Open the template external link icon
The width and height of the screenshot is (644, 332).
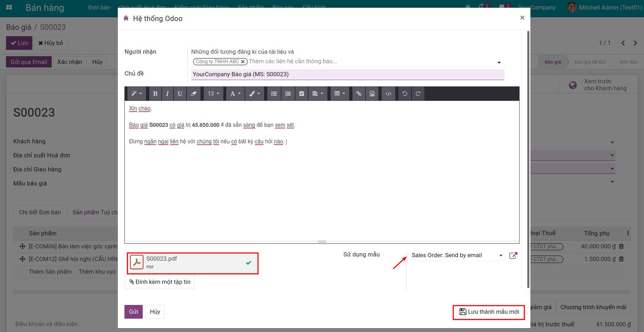pos(513,255)
